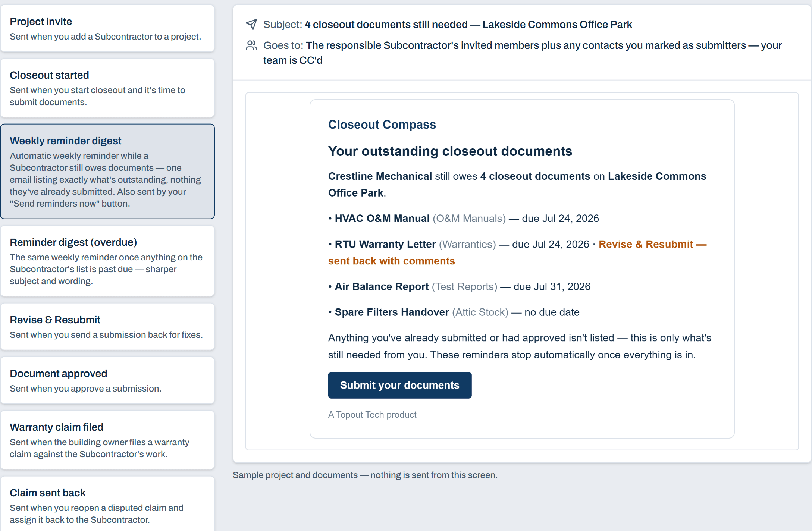
Task: Show the Claim sent back template
Action: (x=107, y=504)
